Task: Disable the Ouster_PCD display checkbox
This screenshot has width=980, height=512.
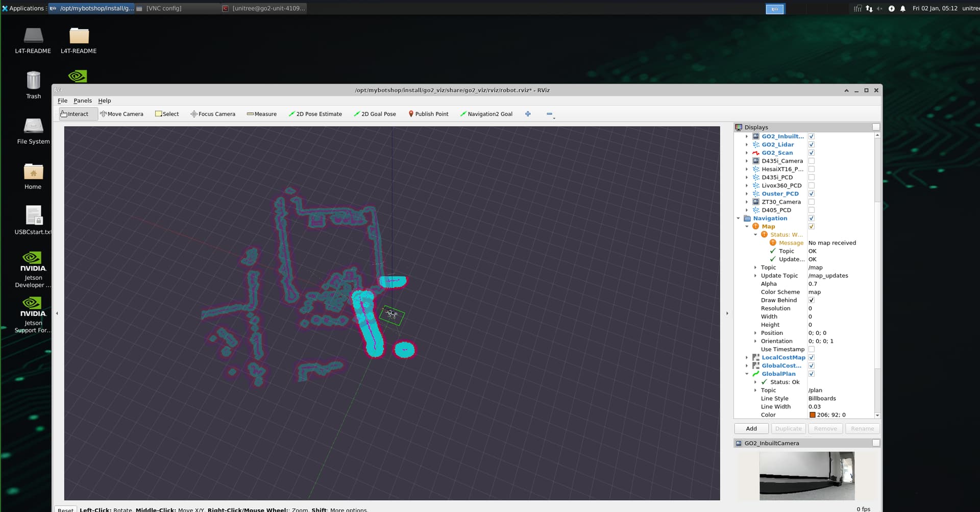Action: click(811, 193)
